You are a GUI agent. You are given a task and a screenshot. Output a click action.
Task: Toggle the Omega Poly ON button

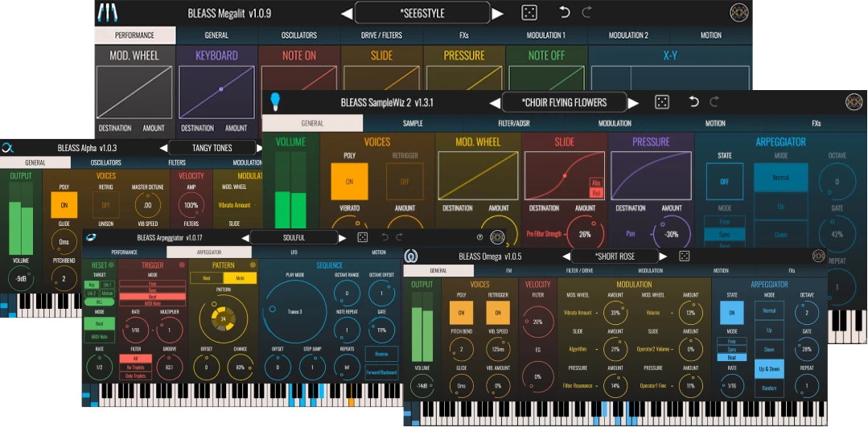tap(461, 313)
